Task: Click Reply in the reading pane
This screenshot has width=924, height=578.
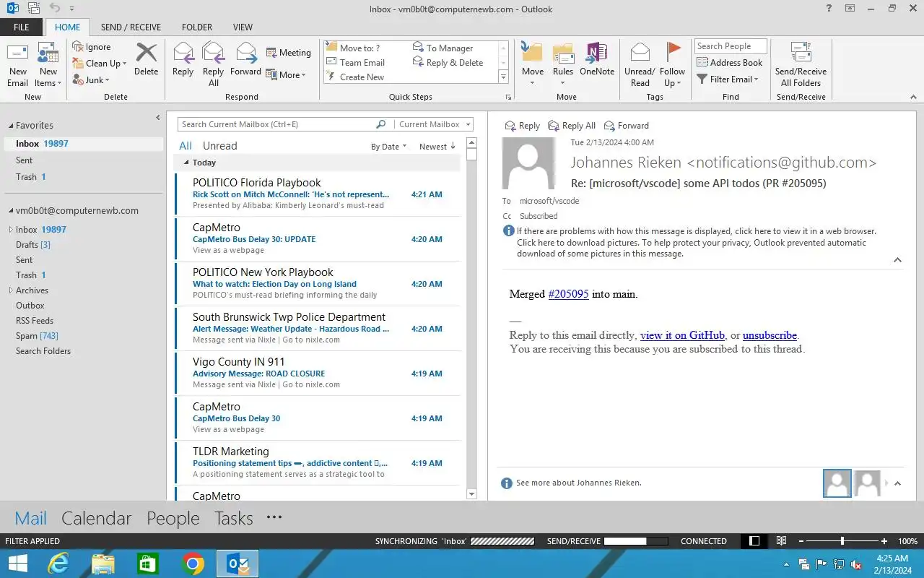Action: coord(523,126)
